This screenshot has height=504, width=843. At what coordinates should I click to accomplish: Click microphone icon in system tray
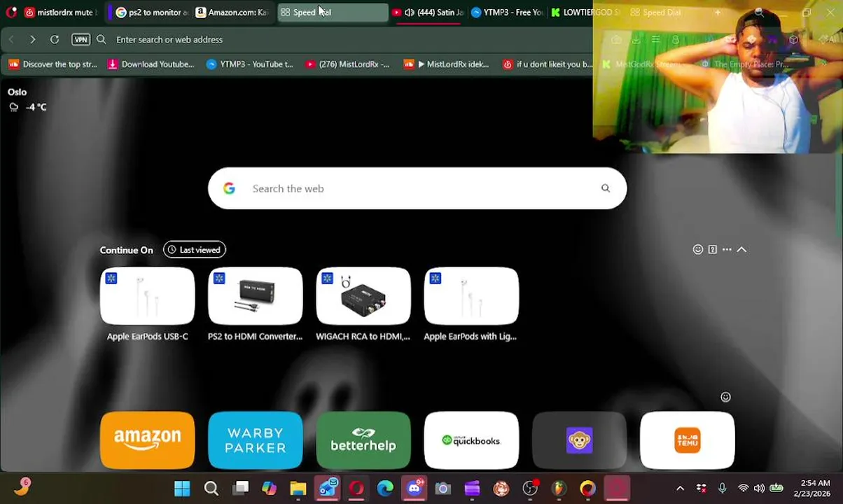pyautogui.click(x=722, y=488)
